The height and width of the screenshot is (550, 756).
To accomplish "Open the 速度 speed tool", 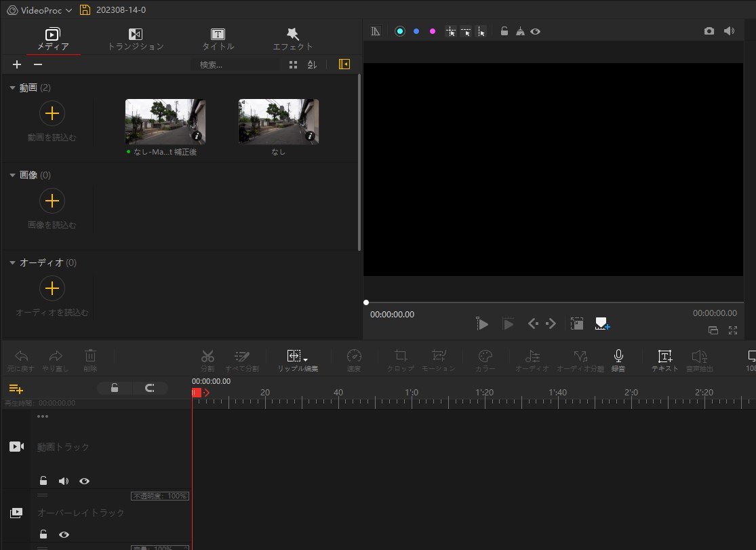I will (x=354, y=361).
